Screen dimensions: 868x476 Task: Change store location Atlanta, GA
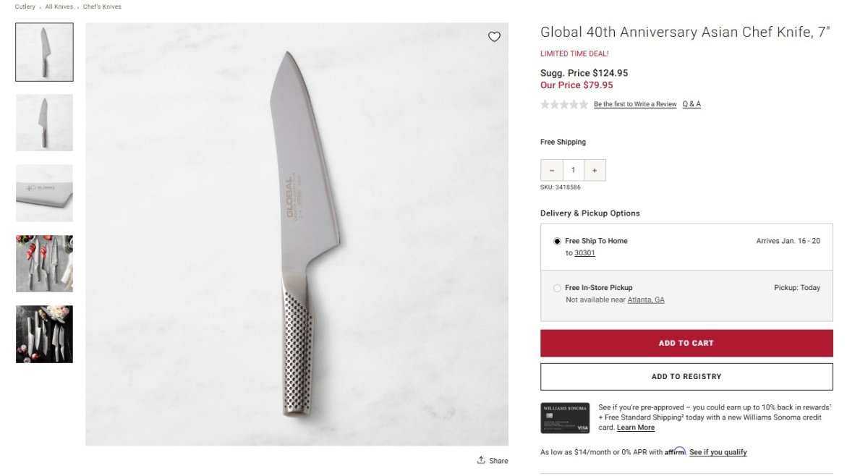point(646,299)
